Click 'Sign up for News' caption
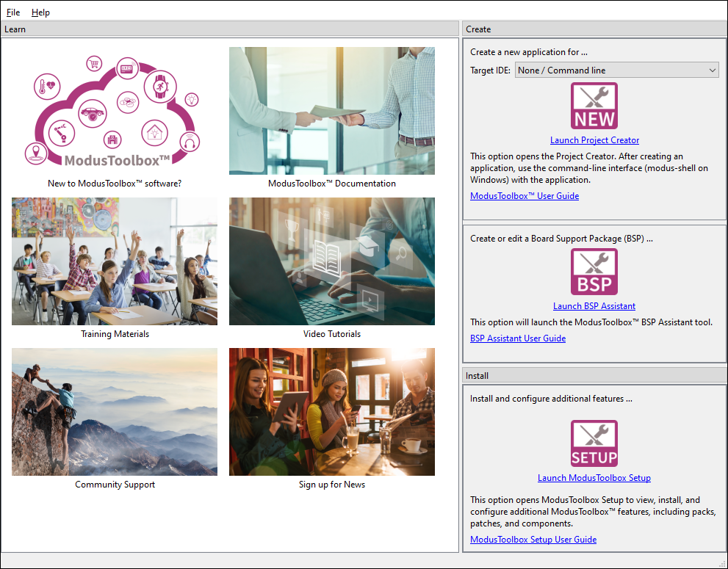The width and height of the screenshot is (728, 569). (x=332, y=485)
